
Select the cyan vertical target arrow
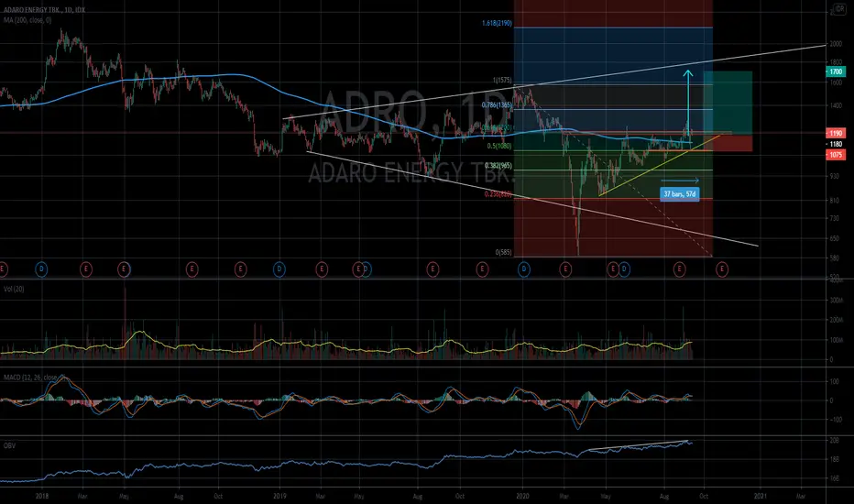[x=688, y=104]
